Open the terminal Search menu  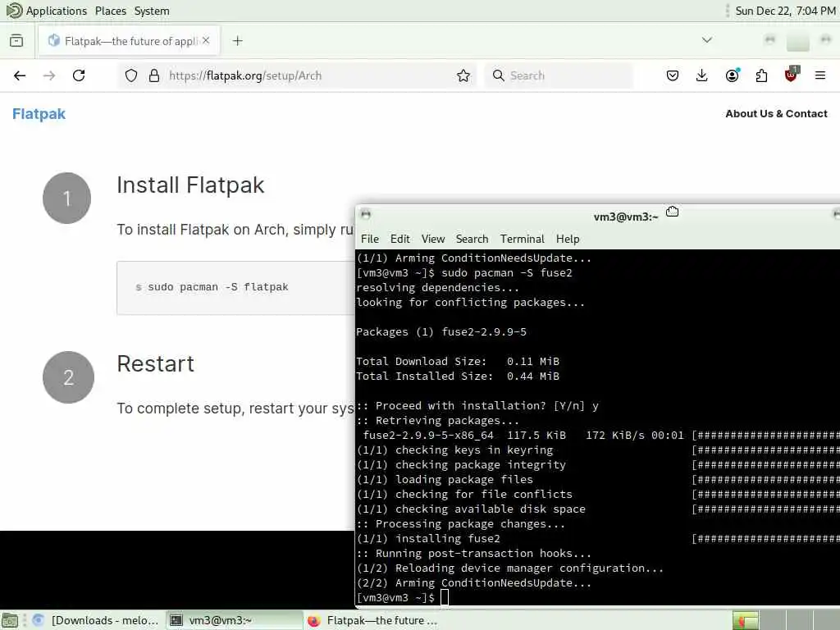[472, 239]
